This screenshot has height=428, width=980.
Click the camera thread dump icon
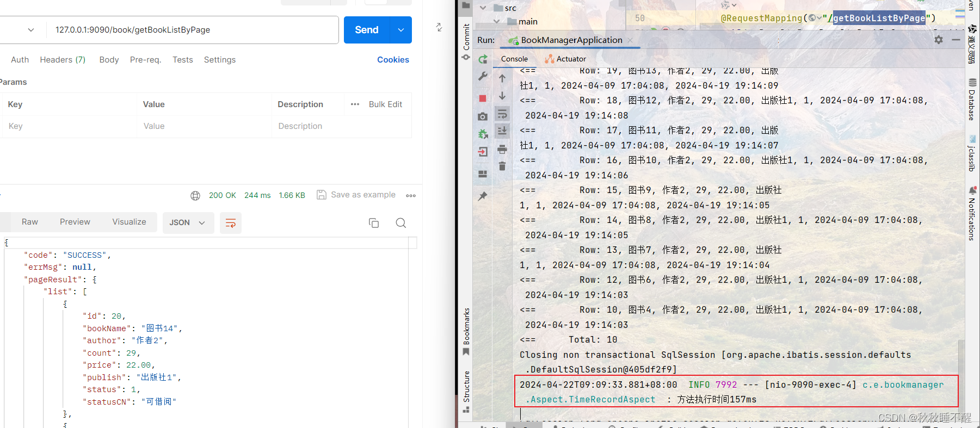pos(483,116)
